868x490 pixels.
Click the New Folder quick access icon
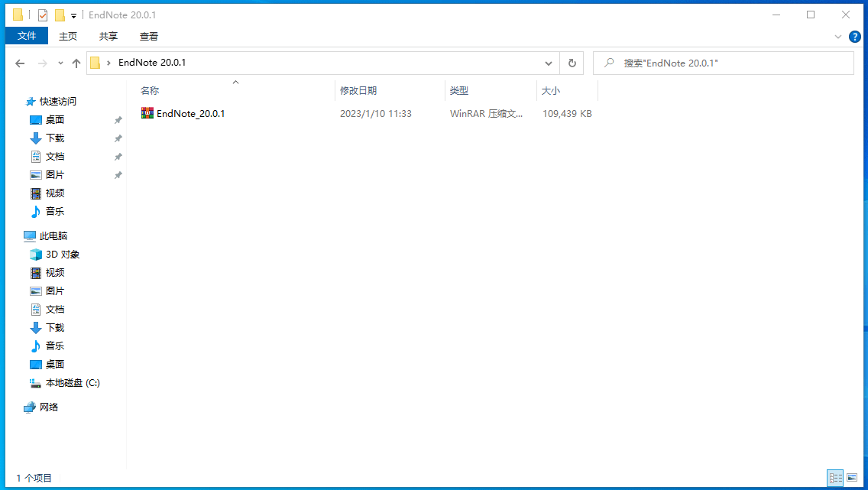(60, 15)
